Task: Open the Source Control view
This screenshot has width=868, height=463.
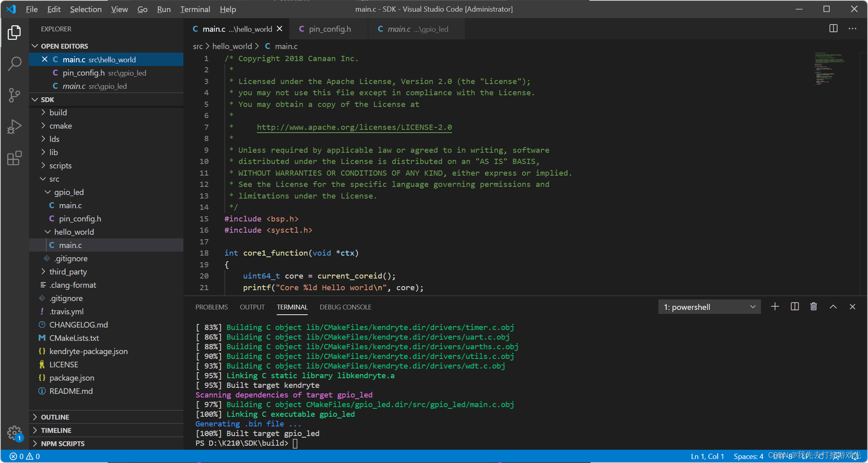Action: coord(14,95)
